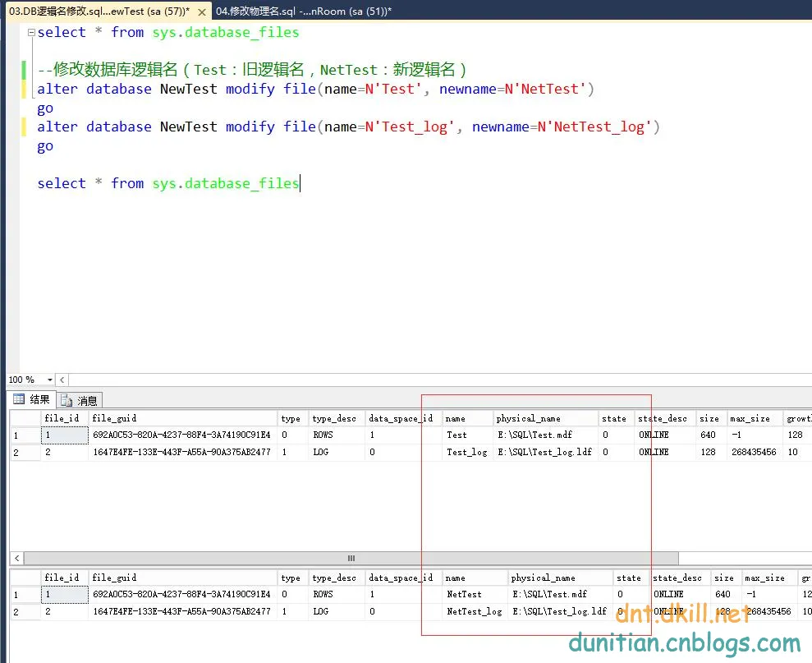Click the editor's left scroll arrow
Viewport: 812px width, 663px height.
pyautogui.click(x=62, y=380)
